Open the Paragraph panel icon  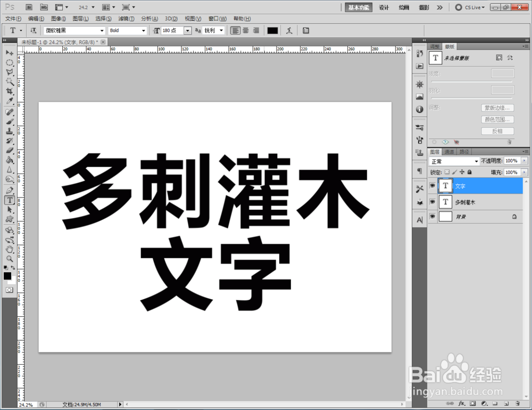(420, 170)
